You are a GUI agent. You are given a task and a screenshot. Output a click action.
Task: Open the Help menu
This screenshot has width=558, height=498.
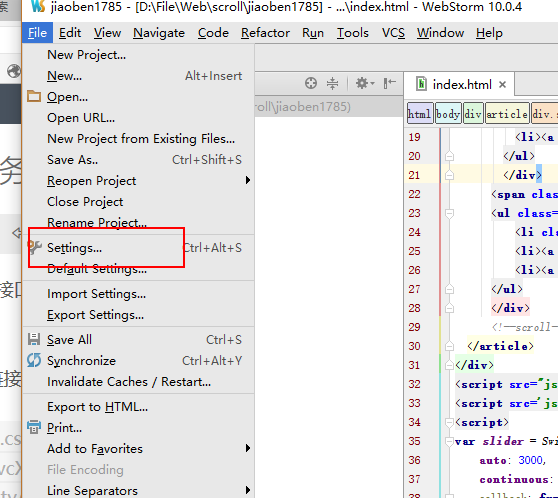coord(489,33)
